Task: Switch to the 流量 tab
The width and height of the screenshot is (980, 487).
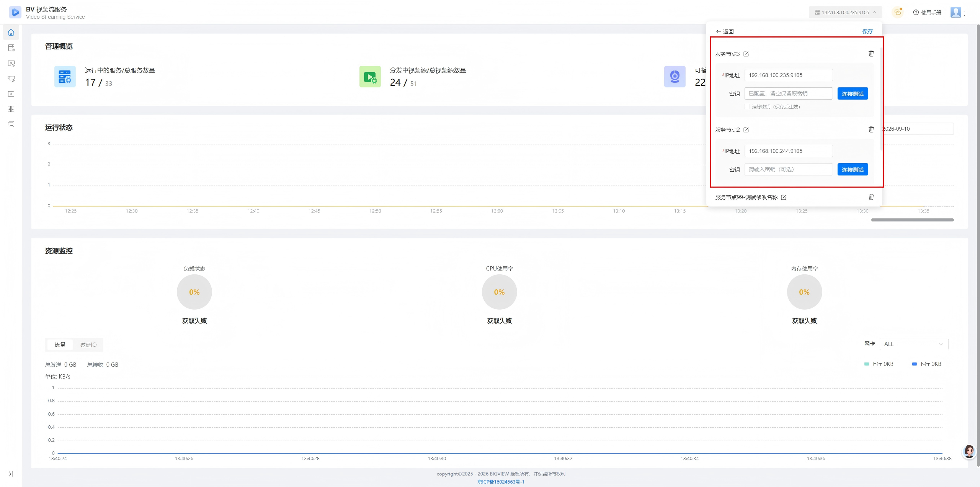Action: [x=60, y=345]
